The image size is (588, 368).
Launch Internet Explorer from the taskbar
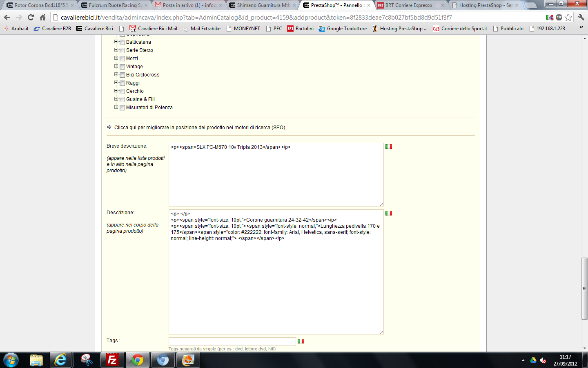pyautogui.click(x=61, y=360)
